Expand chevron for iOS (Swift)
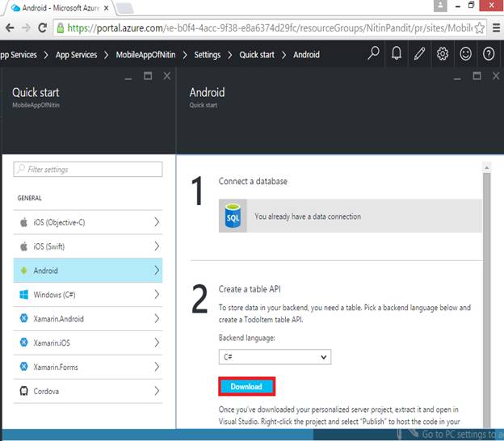 point(157,246)
